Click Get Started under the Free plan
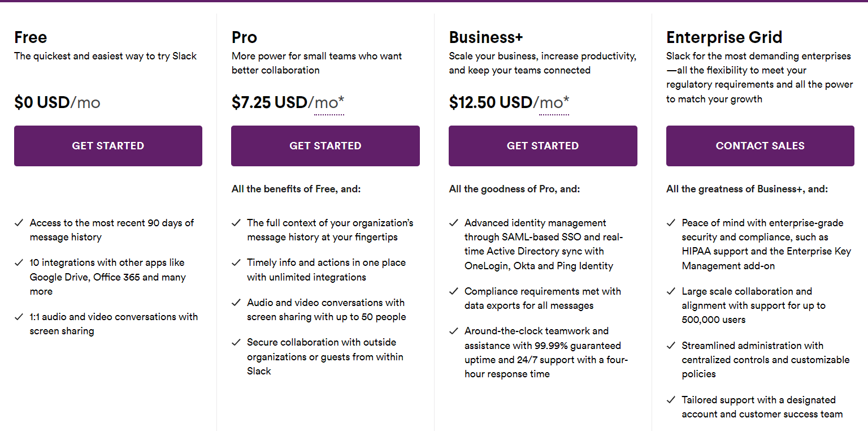The width and height of the screenshot is (868, 431). [108, 146]
